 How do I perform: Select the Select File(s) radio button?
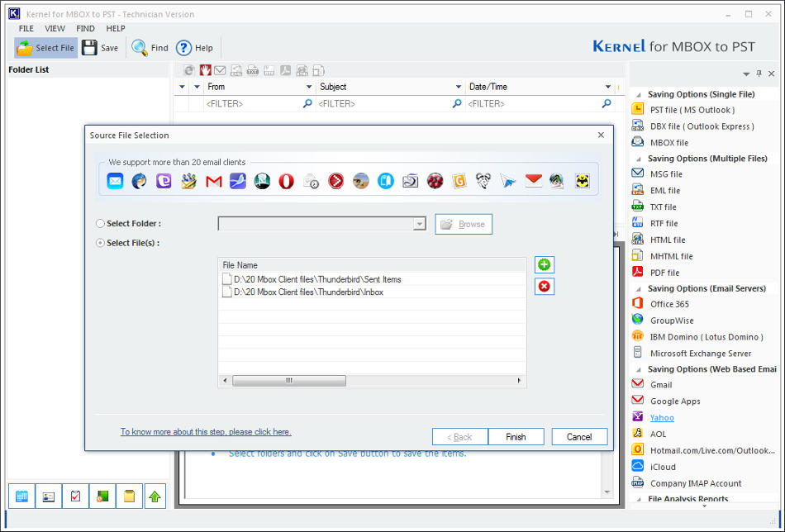click(x=99, y=241)
